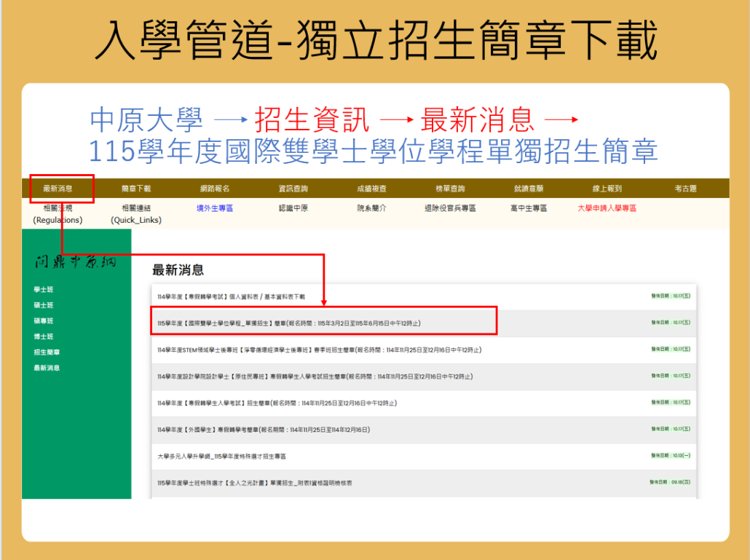
Task: Open 碩專班 in the left sidebar
Action: tap(44, 321)
